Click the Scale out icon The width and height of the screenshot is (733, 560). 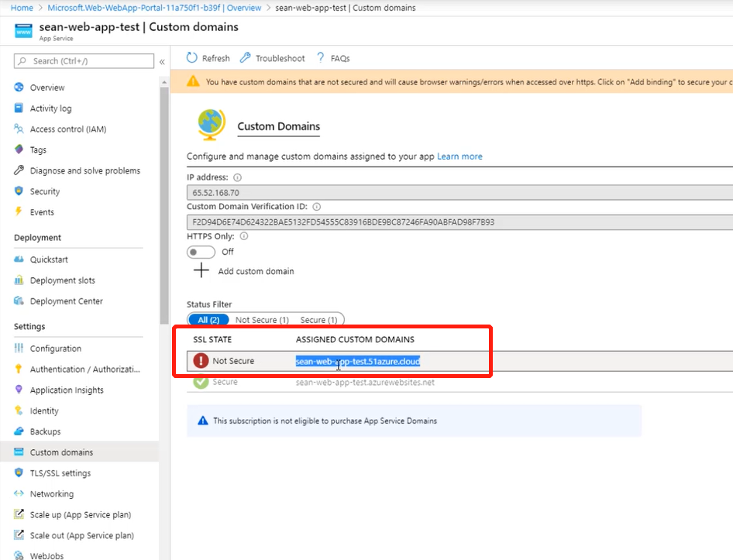click(19, 534)
